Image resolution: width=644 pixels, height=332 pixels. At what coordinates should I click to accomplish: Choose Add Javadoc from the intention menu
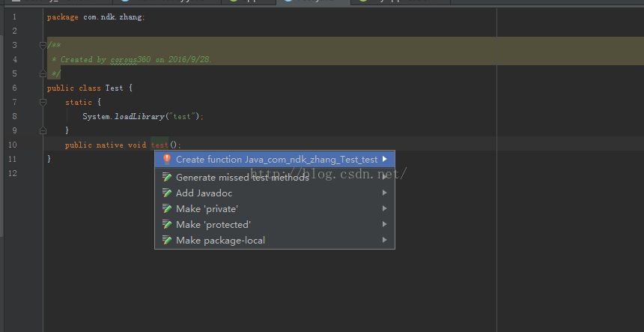click(204, 193)
